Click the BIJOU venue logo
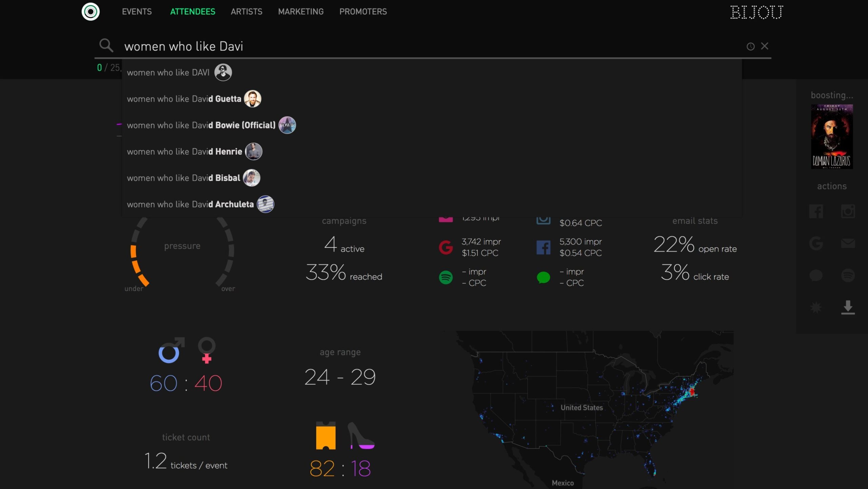868x489 pixels. 757,12
